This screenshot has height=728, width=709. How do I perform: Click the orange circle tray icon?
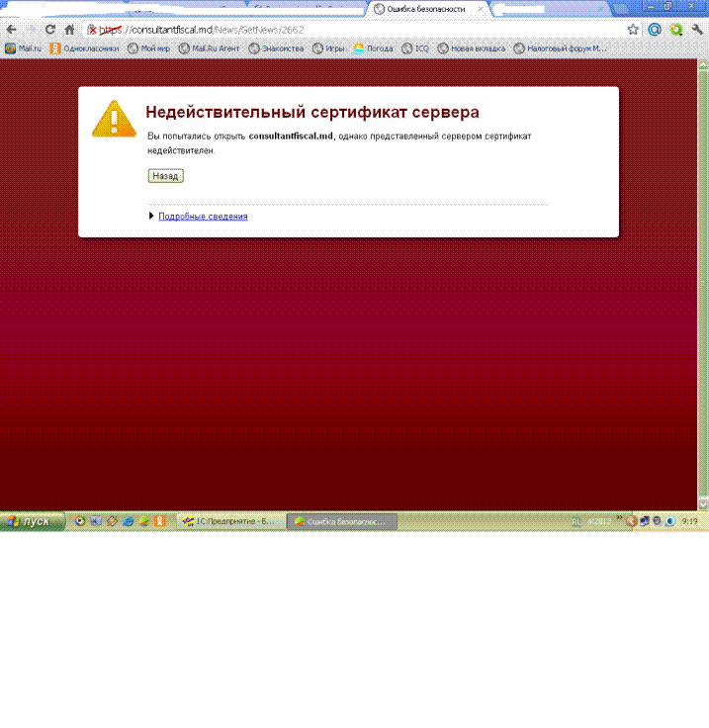[632, 521]
